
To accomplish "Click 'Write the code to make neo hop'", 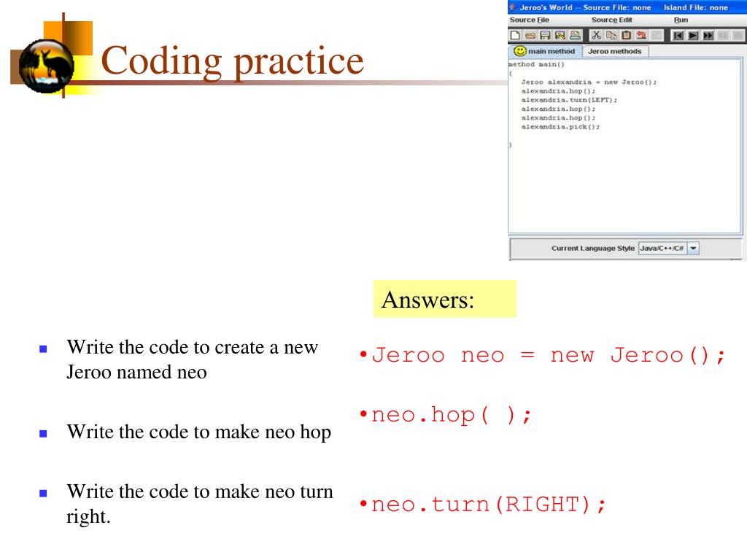I will pos(199,432).
